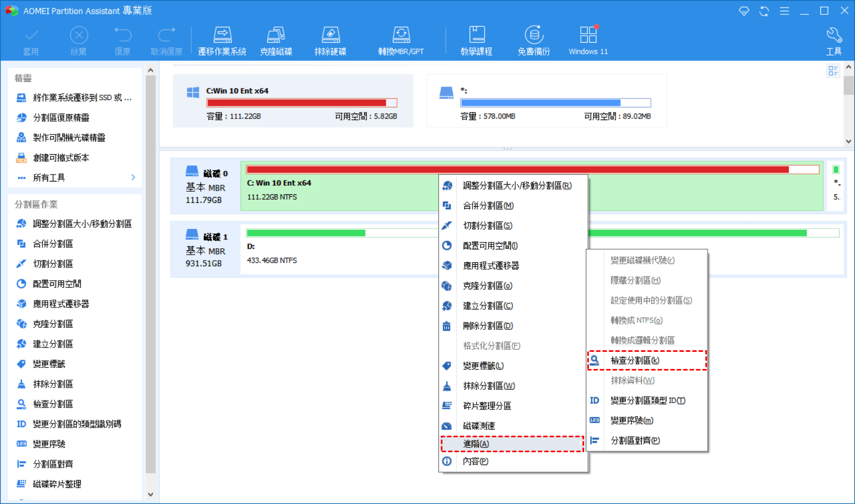This screenshot has height=504, width=855.
Task: Select 建立分割區(C) in the context menu
Action: coord(513,306)
